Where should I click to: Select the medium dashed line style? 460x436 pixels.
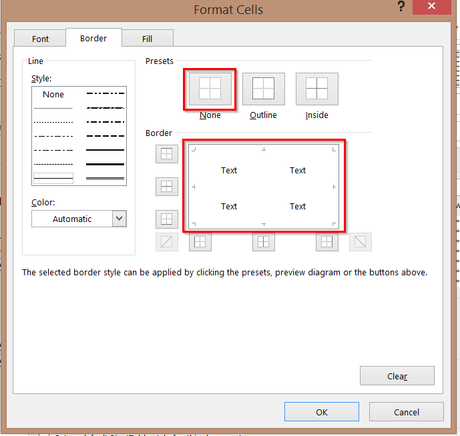pyautogui.click(x=105, y=136)
